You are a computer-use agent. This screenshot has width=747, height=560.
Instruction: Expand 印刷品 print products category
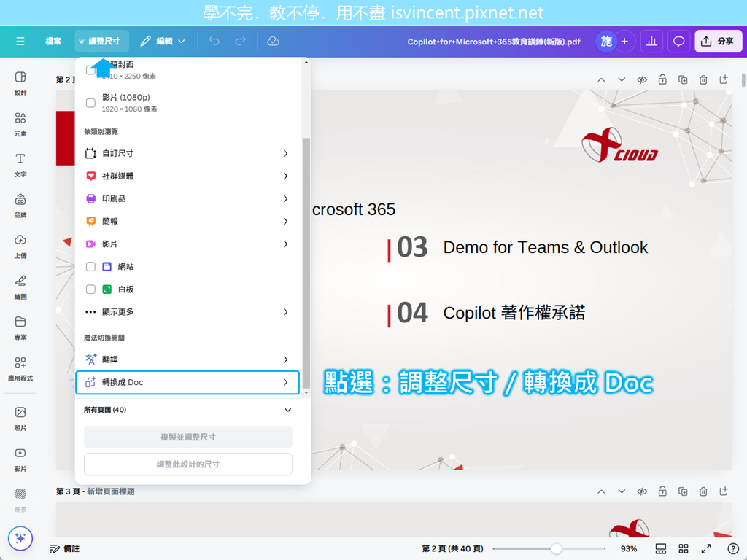pyautogui.click(x=187, y=198)
